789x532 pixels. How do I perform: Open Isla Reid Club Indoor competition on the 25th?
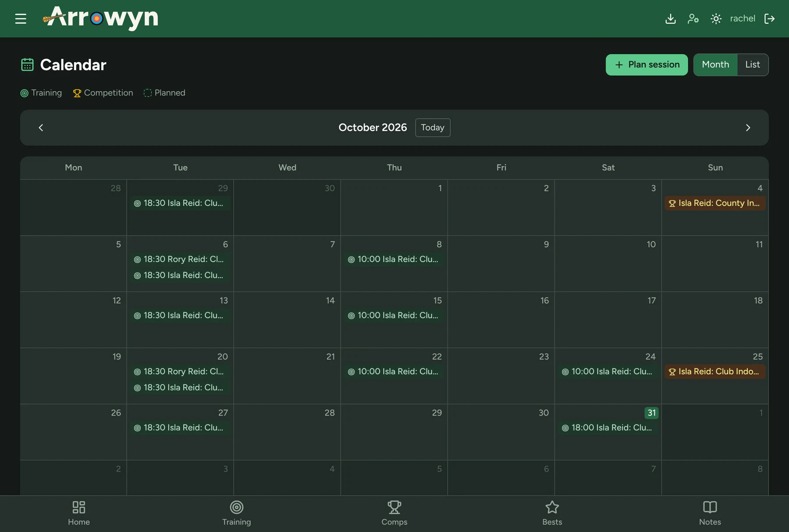715,372
